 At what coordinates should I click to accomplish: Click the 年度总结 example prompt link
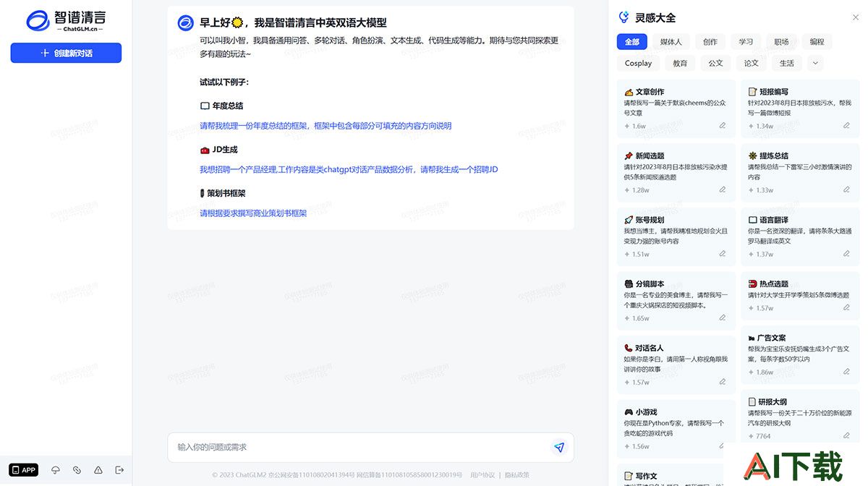coord(325,126)
